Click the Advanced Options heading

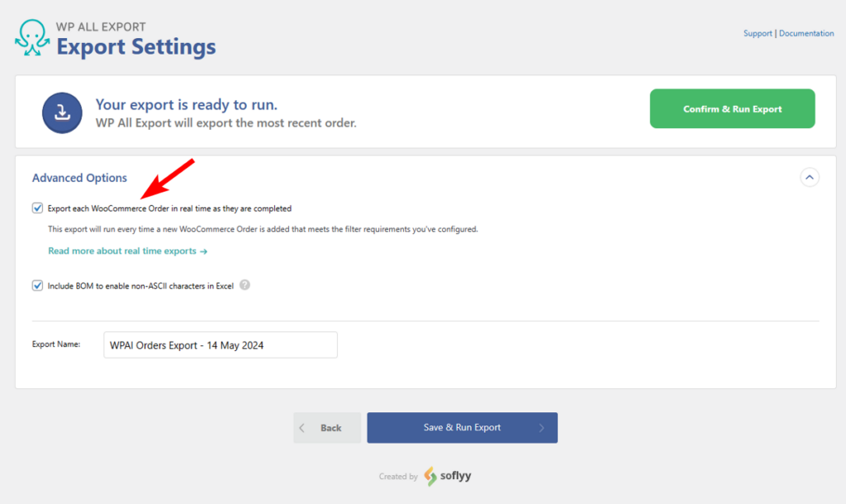pyautogui.click(x=79, y=178)
